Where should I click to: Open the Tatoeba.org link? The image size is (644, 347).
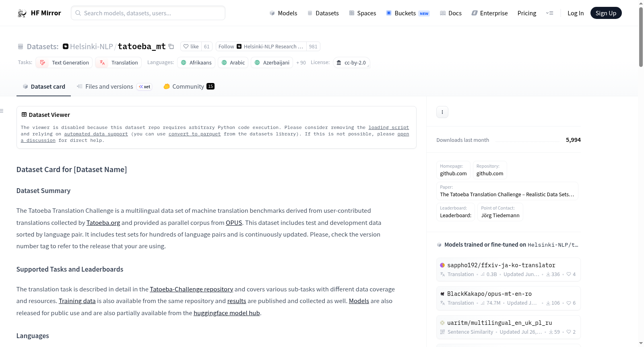[103, 222]
